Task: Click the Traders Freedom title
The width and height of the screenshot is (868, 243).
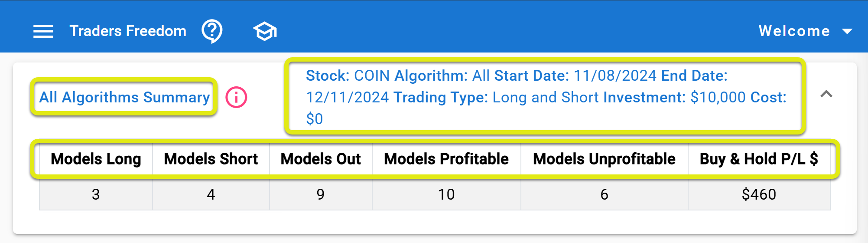Action: [x=128, y=31]
